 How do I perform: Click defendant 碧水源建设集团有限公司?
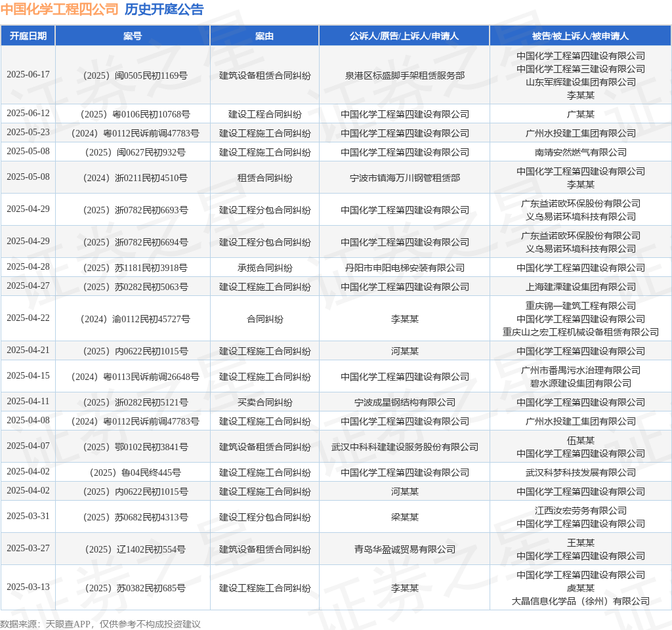click(x=581, y=383)
